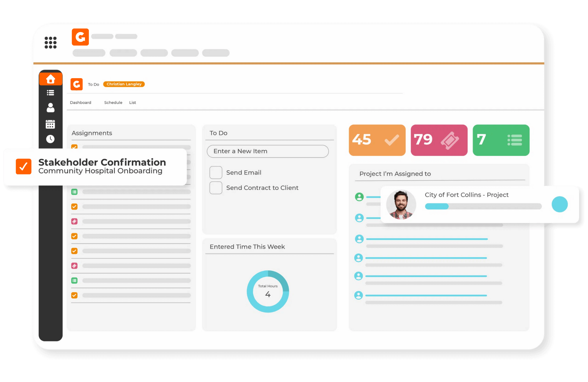Image resolution: width=588 pixels, height=382 pixels.
Task: Open the nine-dot app launcher grid
Action: point(50,43)
